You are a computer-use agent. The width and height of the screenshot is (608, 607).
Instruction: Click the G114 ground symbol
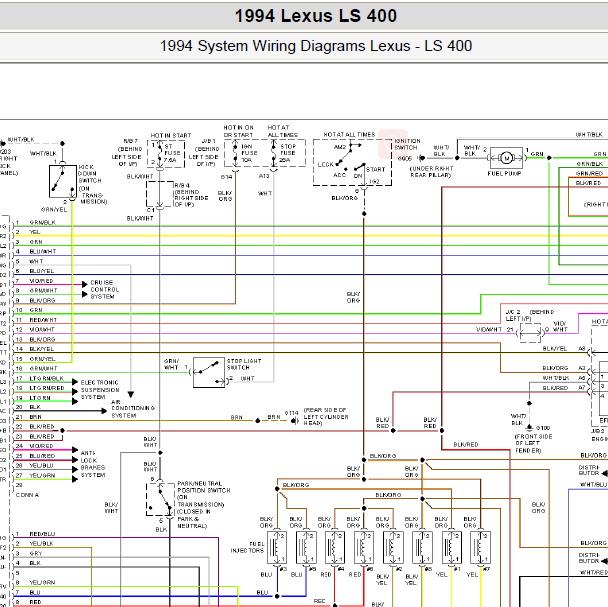295,420
